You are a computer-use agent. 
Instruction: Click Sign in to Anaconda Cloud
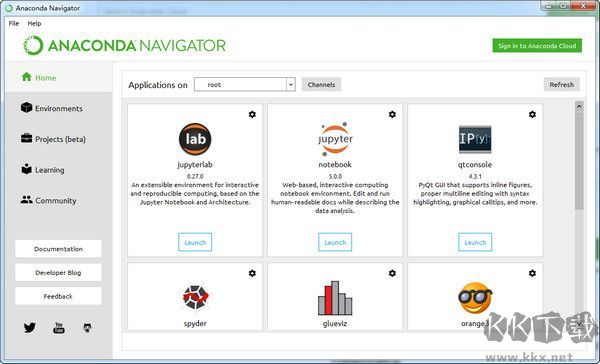click(537, 46)
